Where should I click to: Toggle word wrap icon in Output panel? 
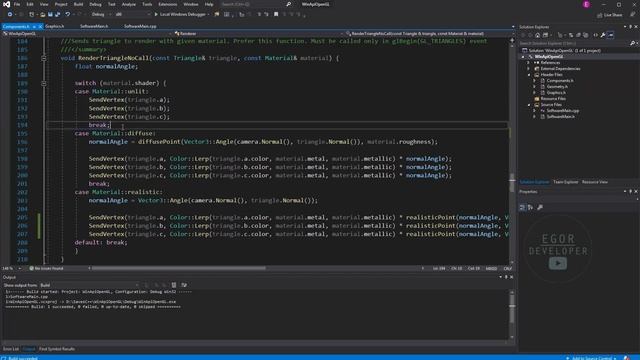pyautogui.click(x=184, y=285)
